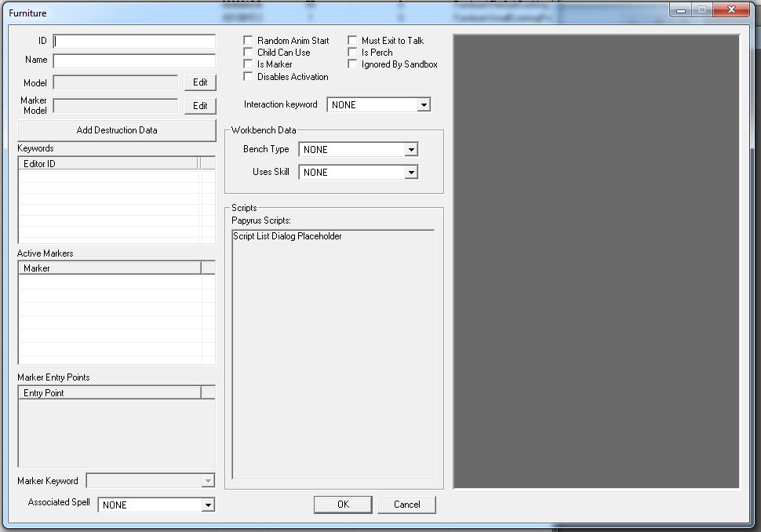This screenshot has height=532, width=761.
Task: Click the Edit button beside Model
Action: (200, 82)
